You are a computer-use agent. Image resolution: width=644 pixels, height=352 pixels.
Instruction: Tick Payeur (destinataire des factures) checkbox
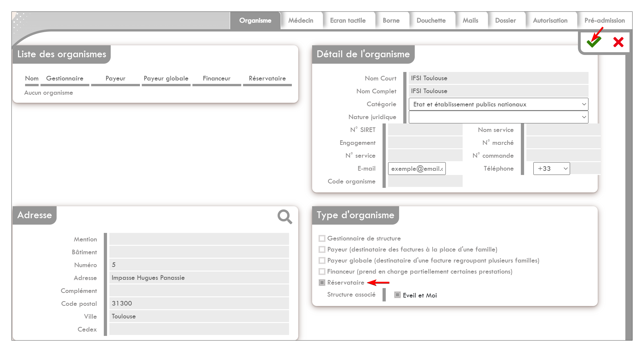coord(322,249)
